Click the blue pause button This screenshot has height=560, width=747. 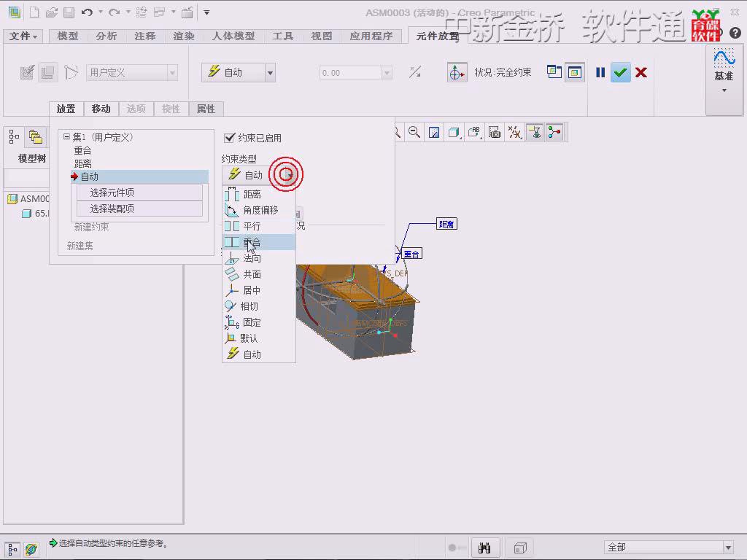tap(600, 72)
